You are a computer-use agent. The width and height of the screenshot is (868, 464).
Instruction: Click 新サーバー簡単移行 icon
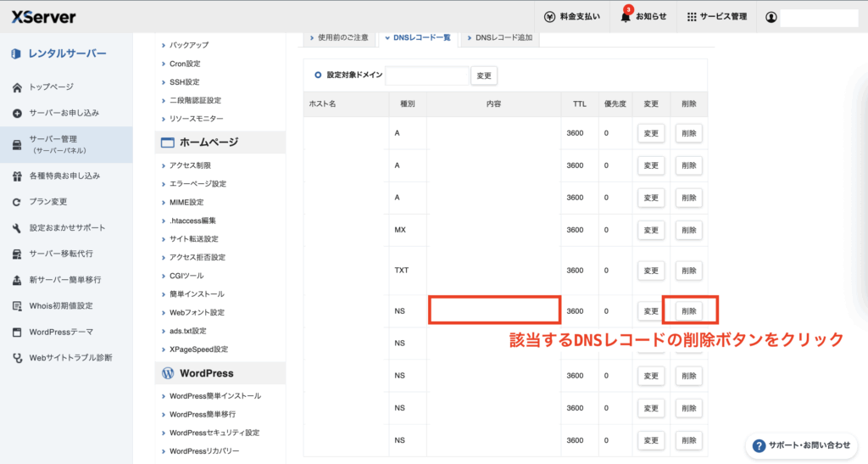point(17,280)
